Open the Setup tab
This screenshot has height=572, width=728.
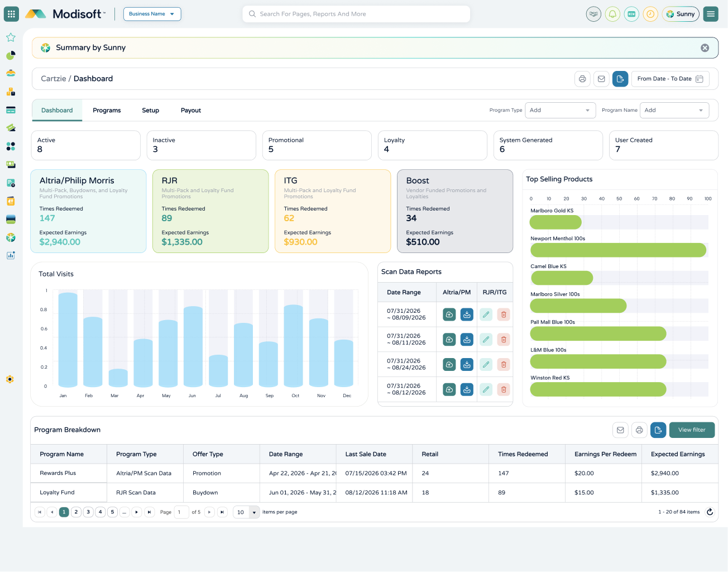(150, 111)
